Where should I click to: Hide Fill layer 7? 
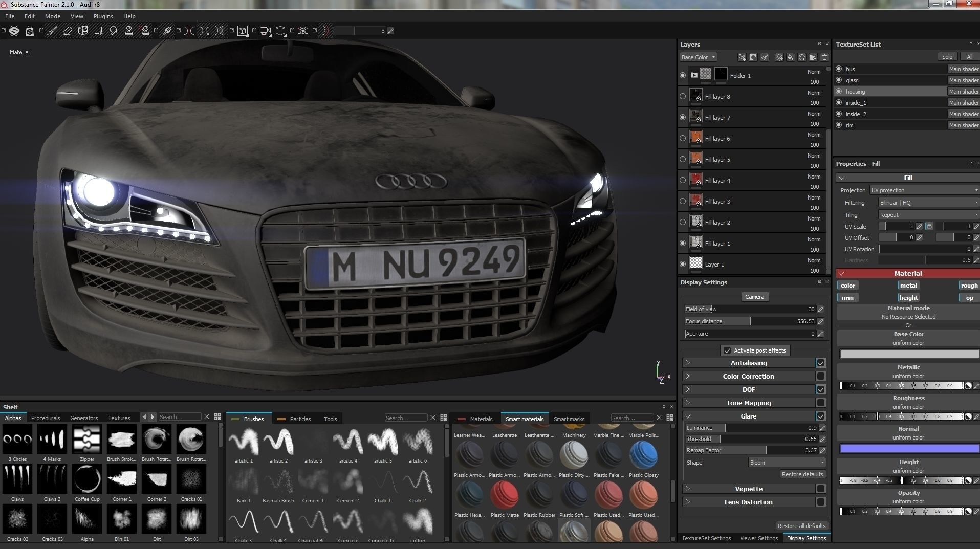(683, 117)
